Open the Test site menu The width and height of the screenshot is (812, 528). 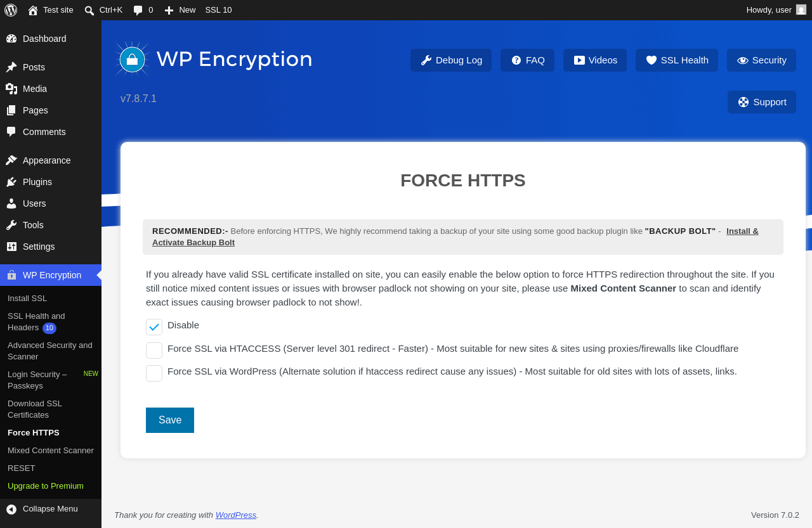(51, 10)
